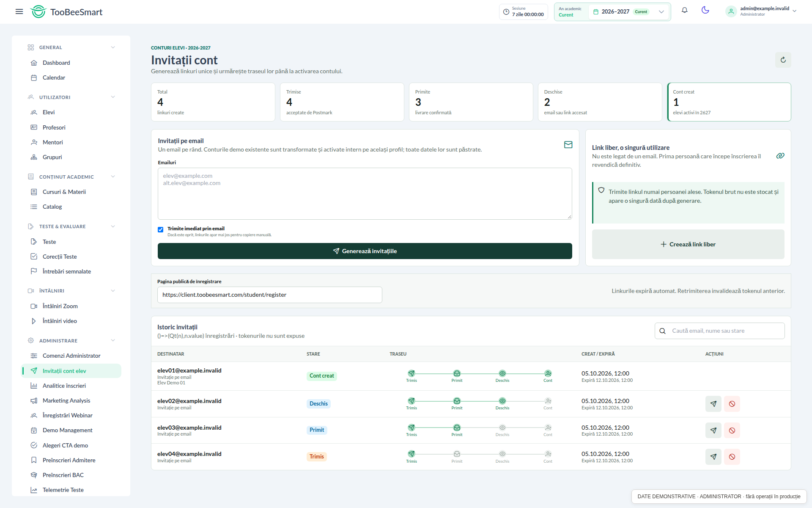
Task: Revoke invitation for elev04@example.invalid
Action: tap(732, 457)
